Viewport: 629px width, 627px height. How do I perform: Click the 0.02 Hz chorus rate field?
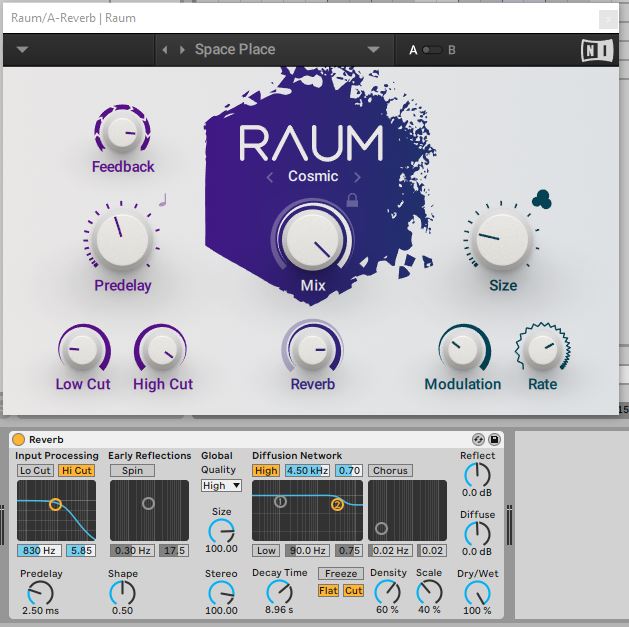390,550
